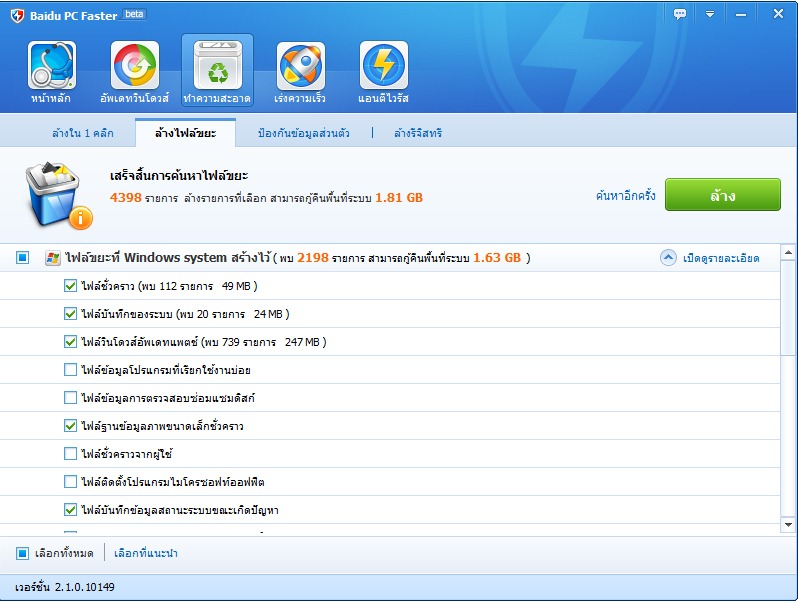Open the หน้าหลัก home stethoscope icon

click(x=52, y=66)
